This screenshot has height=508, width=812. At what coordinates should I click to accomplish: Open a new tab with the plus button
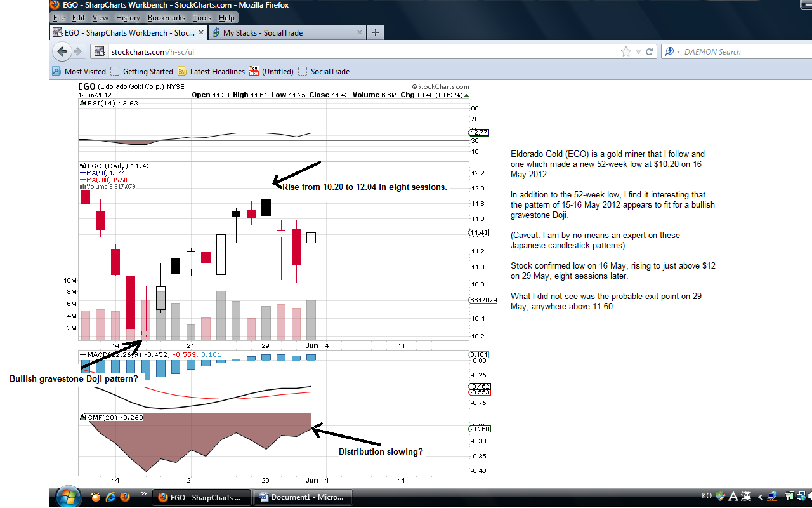click(x=376, y=32)
